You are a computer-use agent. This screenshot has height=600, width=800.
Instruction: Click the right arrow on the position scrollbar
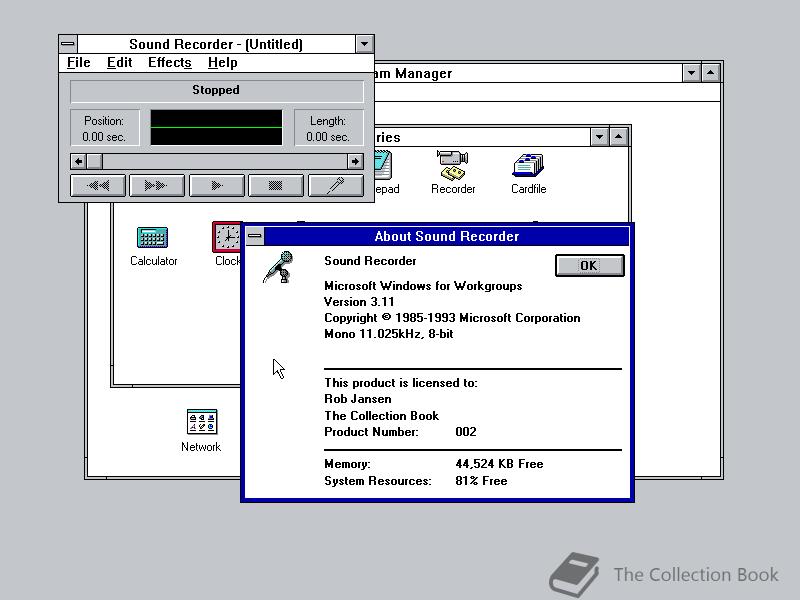355,162
